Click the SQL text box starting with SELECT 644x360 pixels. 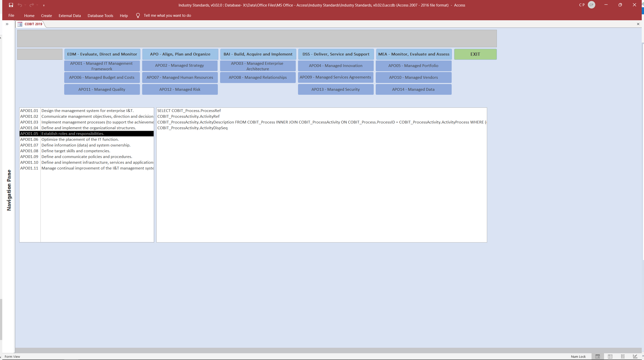(x=321, y=175)
